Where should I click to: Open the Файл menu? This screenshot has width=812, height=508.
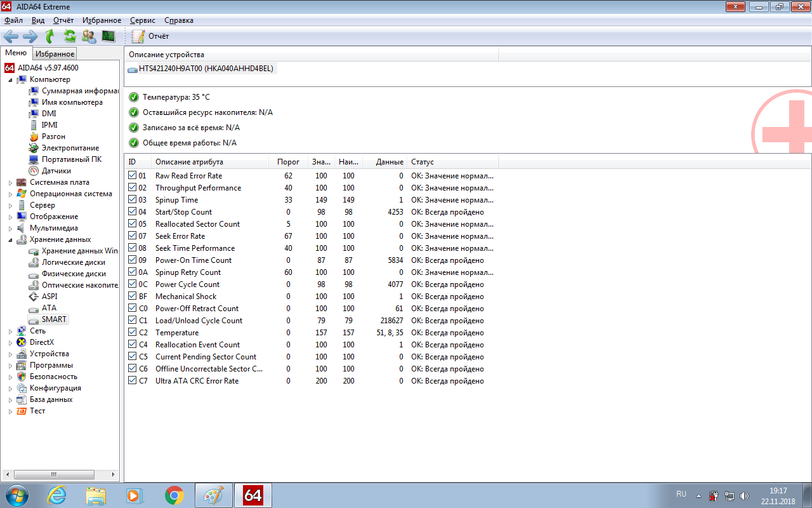pyautogui.click(x=13, y=20)
